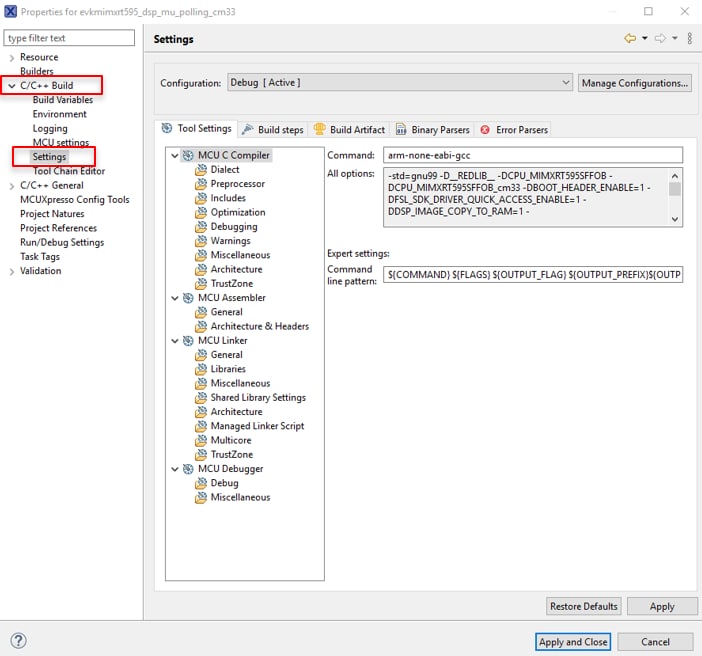Open the view menu dropdown arrow
This screenshot has height=656, width=702.
click(687, 38)
